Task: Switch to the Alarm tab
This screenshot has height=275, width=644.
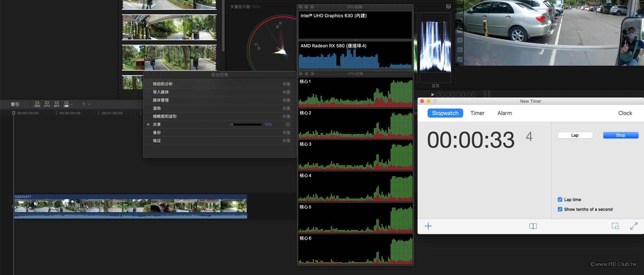Action: pos(504,113)
